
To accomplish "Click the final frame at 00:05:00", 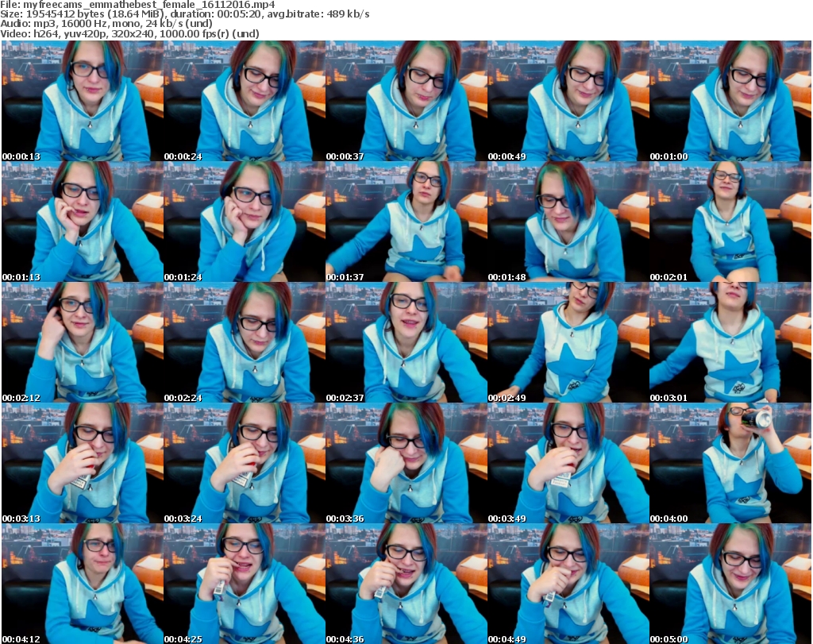I will click(730, 584).
